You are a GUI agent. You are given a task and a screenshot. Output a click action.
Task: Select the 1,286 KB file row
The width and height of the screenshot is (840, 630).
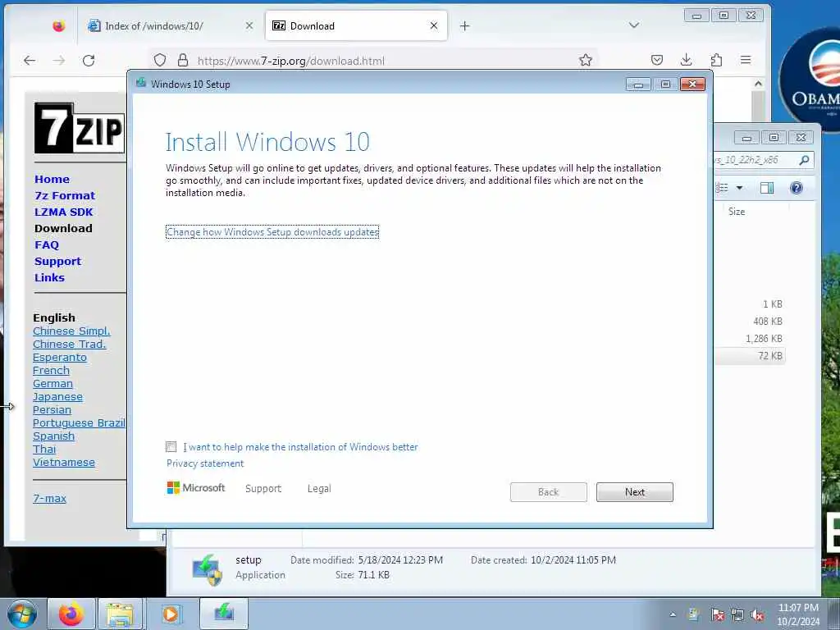click(x=750, y=339)
